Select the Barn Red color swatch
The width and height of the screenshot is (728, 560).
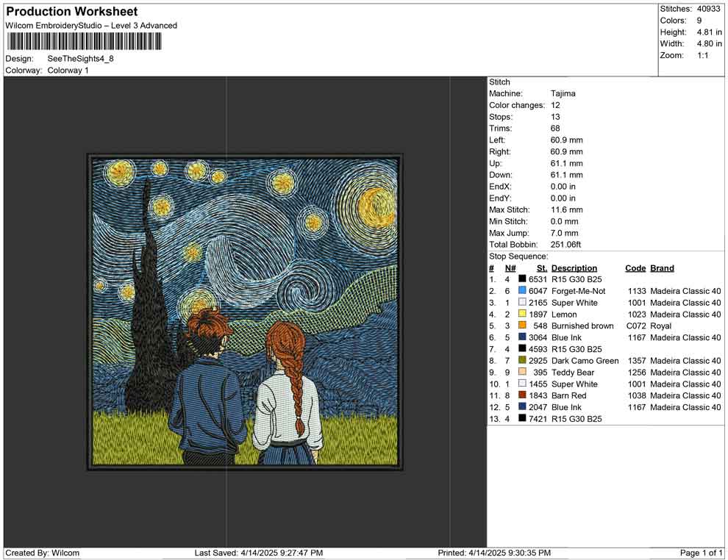coord(522,395)
